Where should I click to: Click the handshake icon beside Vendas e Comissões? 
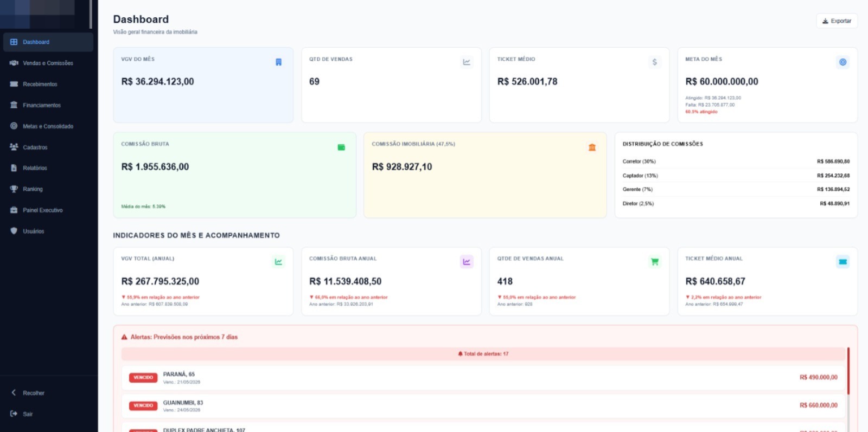pos(14,63)
